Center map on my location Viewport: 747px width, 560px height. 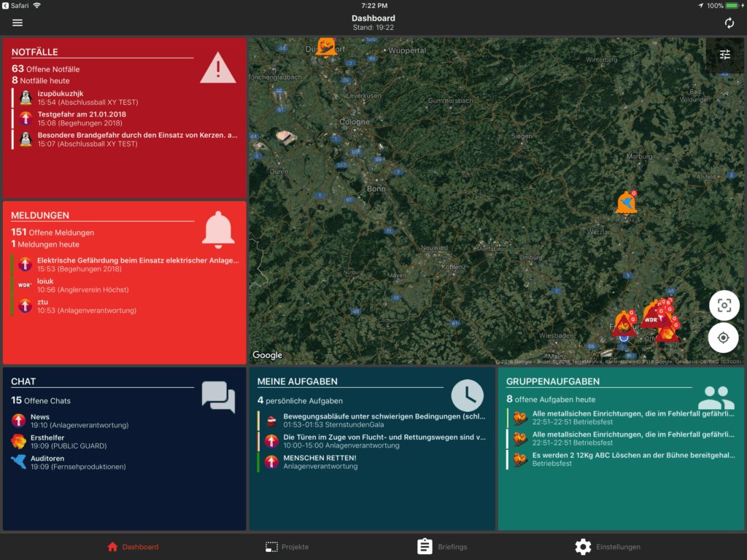click(723, 338)
